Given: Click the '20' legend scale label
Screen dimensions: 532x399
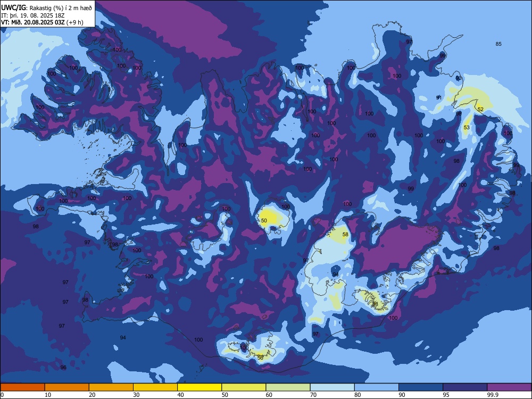Looking at the screenshot, I should 92,395.
